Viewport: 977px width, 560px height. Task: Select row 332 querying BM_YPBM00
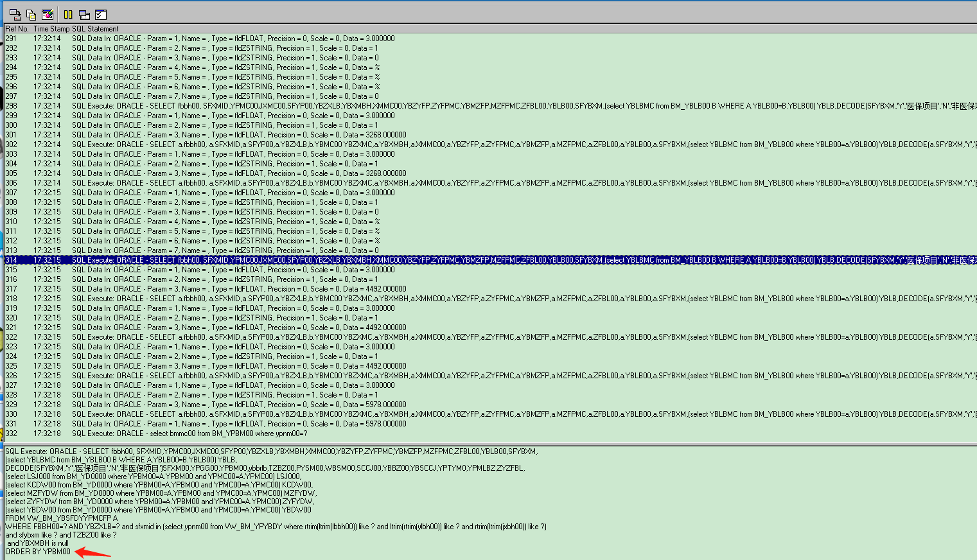coord(491,433)
